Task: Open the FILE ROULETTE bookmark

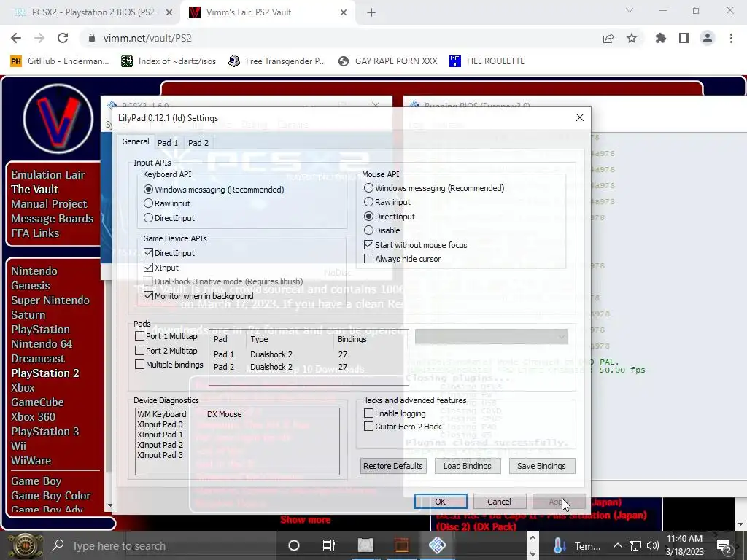Action: click(487, 61)
